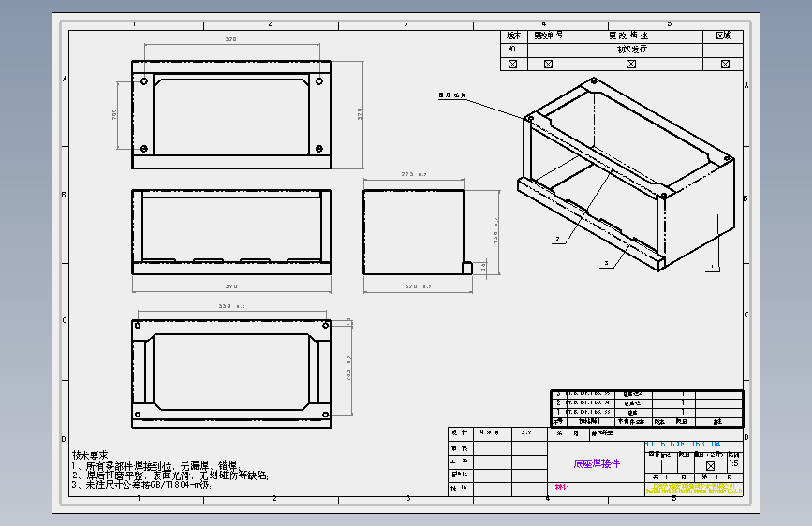
Task: Click the height dimension right of side view
Action: click(x=495, y=231)
